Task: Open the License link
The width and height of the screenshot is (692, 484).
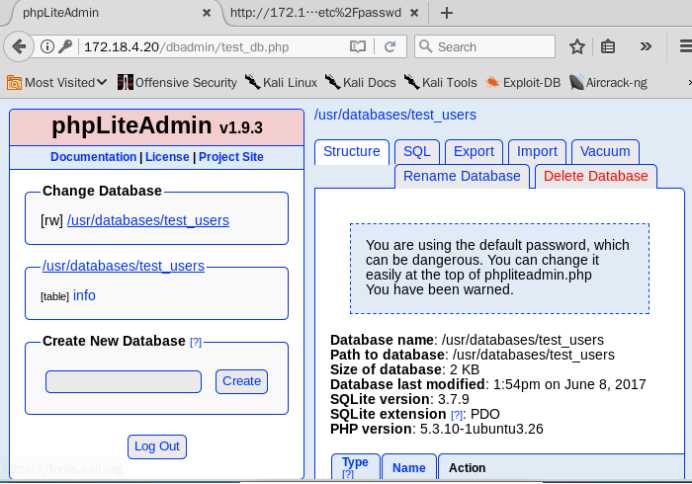Action: click(x=167, y=157)
